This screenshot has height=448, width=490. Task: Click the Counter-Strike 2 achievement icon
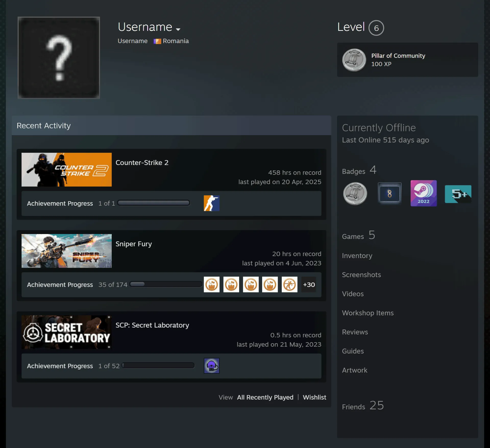[212, 203]
